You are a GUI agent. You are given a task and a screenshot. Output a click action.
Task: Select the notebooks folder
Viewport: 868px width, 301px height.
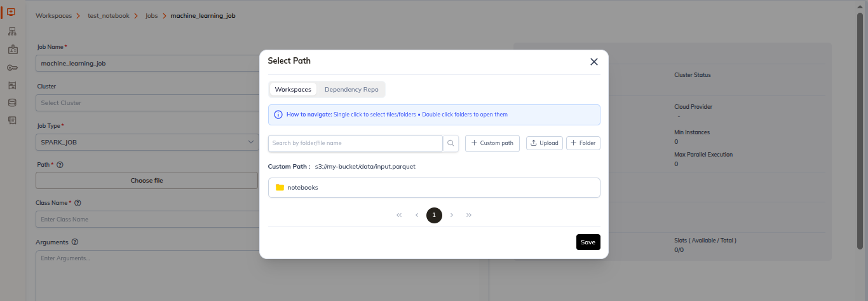coord(434,188)
